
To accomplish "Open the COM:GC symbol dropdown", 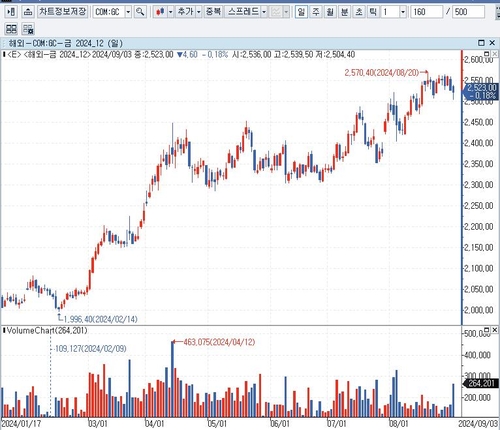I will tap(128, 12).
